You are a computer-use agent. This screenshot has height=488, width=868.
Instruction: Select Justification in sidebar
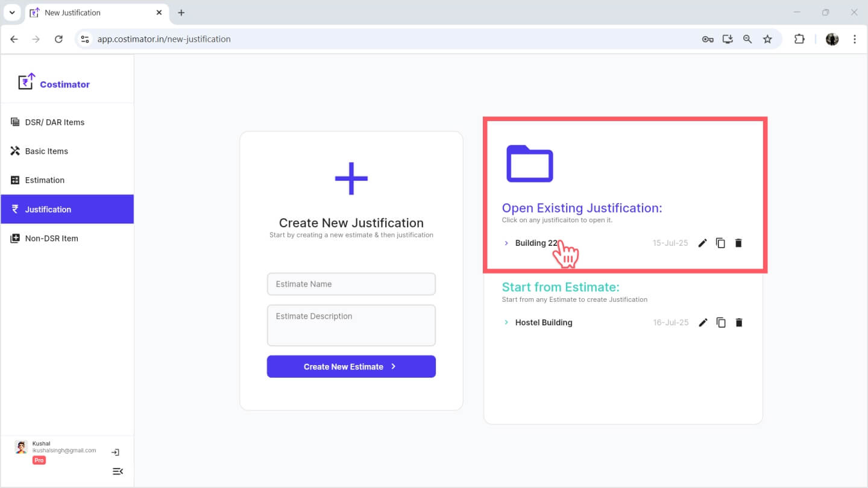tap(67, 209)
